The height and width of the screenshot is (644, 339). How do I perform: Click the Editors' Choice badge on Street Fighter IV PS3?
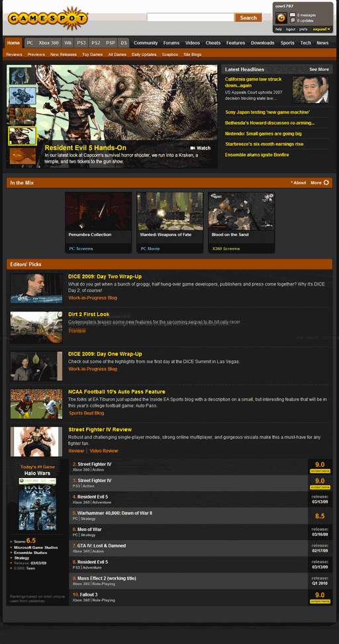tap(320, 487)
